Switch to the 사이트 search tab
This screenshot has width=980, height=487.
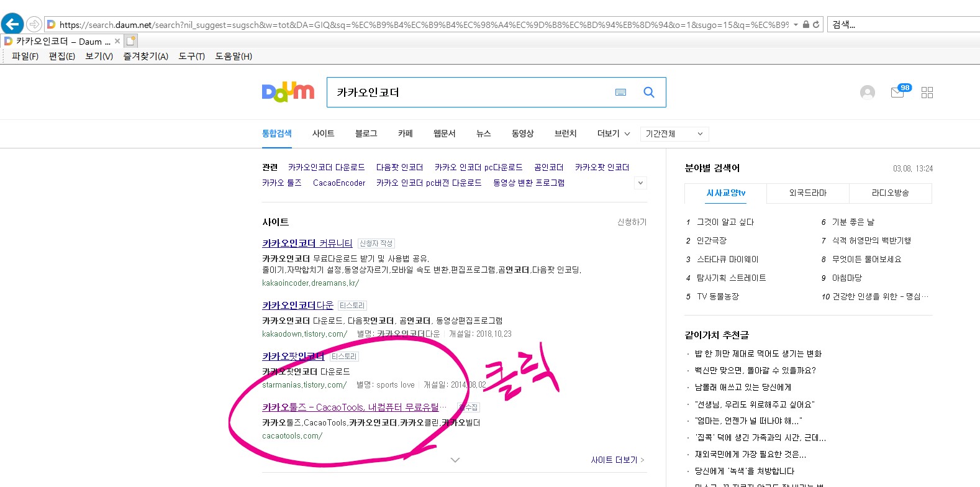(x=324, y=134)
